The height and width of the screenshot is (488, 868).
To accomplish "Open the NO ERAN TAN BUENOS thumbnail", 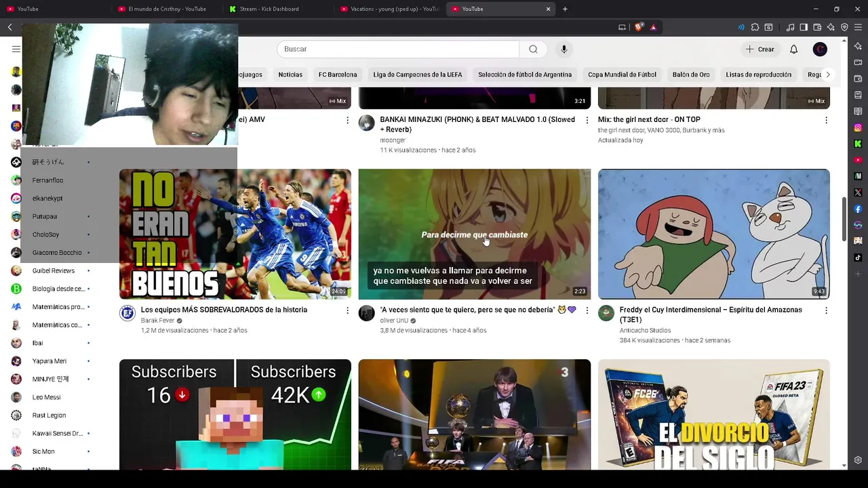I will [x=235, y=234].
